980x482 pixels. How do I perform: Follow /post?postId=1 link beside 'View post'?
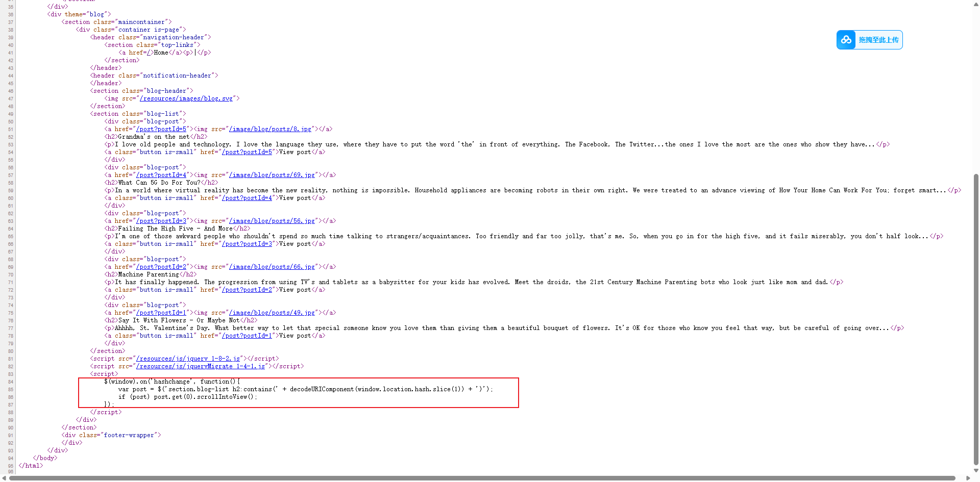[247, 336]
